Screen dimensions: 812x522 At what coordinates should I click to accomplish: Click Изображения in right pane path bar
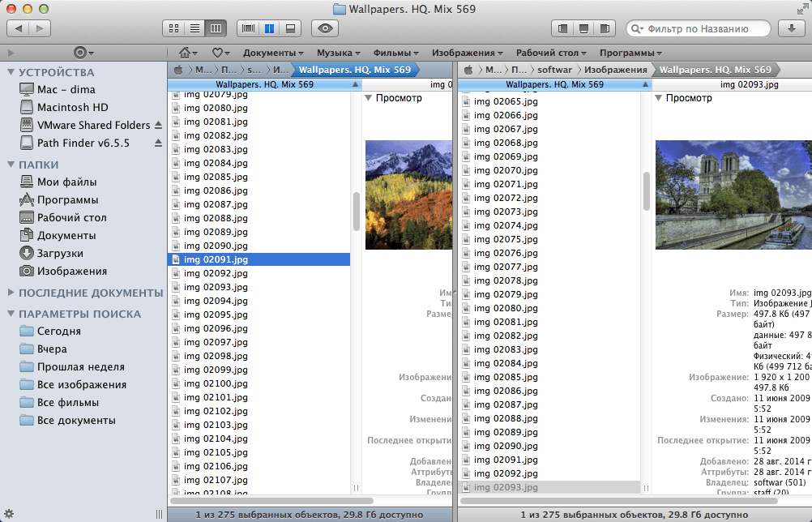[615, 70]
